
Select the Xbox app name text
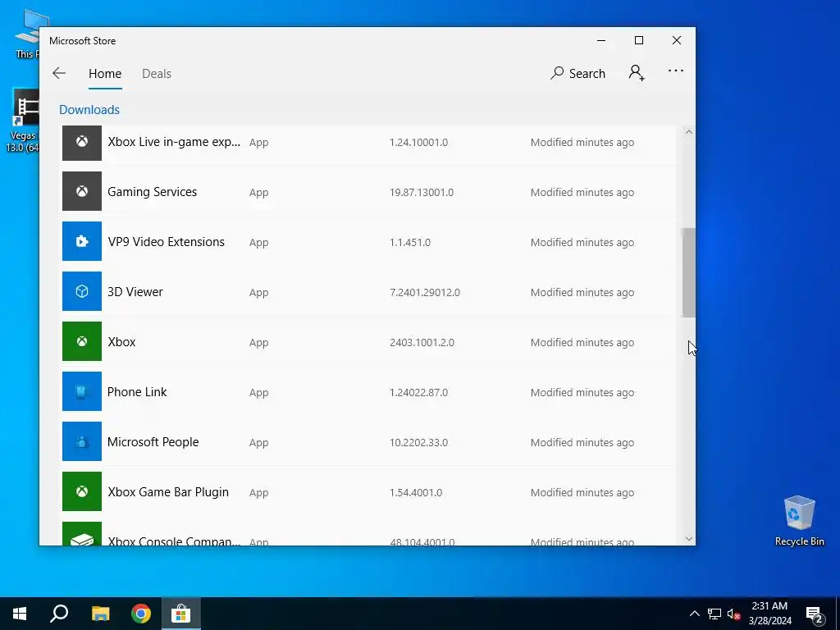[x=121, y=342]
